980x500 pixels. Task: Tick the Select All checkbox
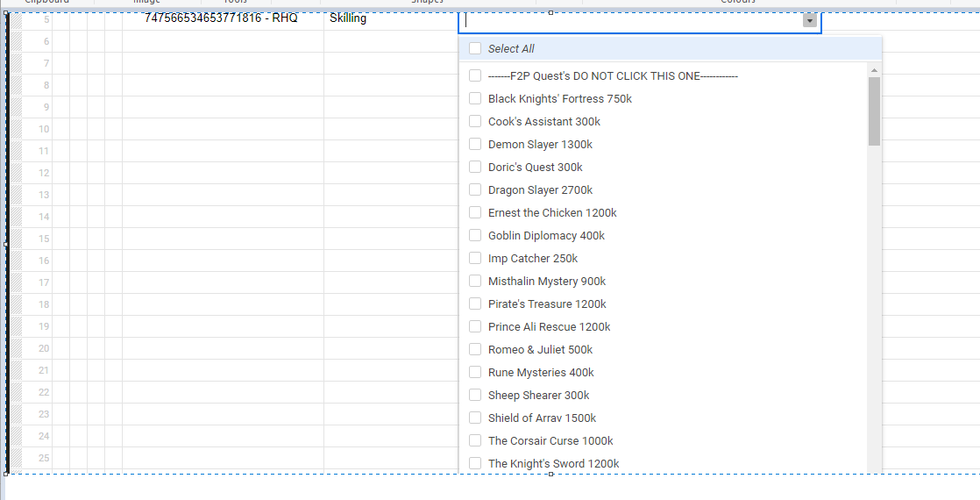475,48
